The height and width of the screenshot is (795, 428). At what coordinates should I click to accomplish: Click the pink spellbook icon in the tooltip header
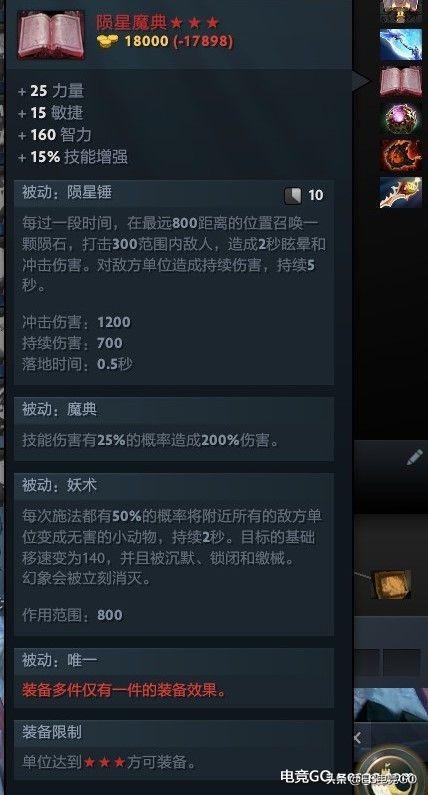pyautogui.click(x=51, y=35)
